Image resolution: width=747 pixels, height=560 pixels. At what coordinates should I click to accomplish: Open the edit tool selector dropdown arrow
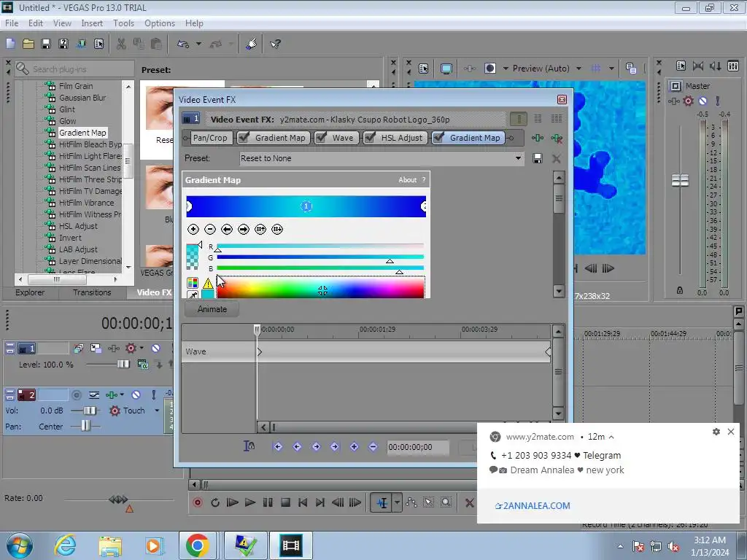pos(397,502)
